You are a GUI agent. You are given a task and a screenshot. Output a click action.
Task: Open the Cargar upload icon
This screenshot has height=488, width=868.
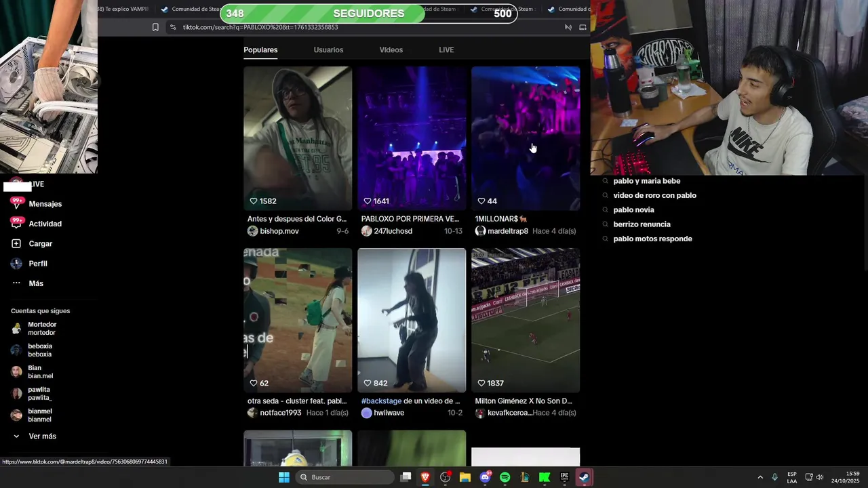tap(16, 243)
